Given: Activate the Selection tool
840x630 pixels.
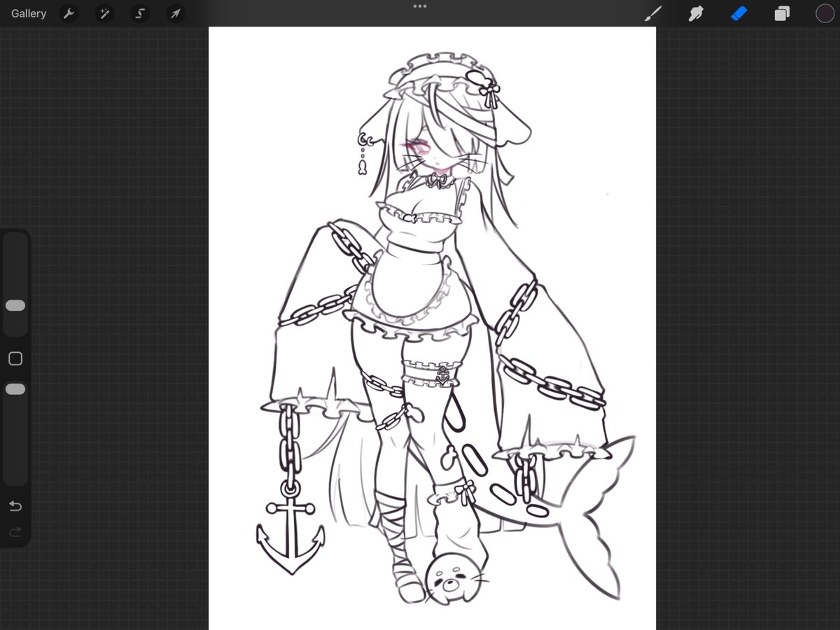Looking at the screenshot, I should point(140,13).
